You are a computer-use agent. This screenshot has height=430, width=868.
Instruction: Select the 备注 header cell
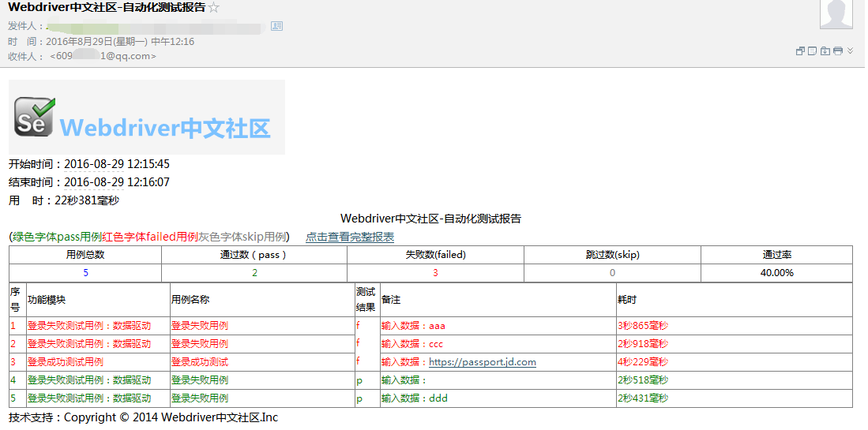[x=498, y=300]
